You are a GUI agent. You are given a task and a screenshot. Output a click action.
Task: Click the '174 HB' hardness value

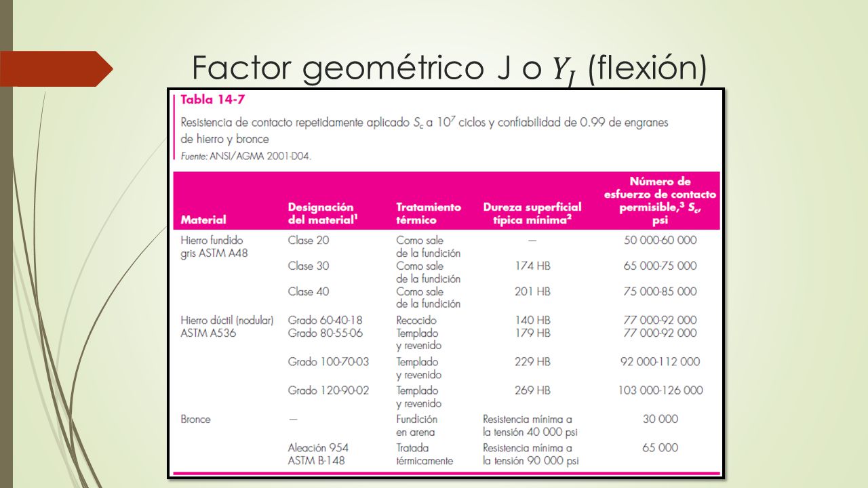pyautogui.click(x=533, y=266)
